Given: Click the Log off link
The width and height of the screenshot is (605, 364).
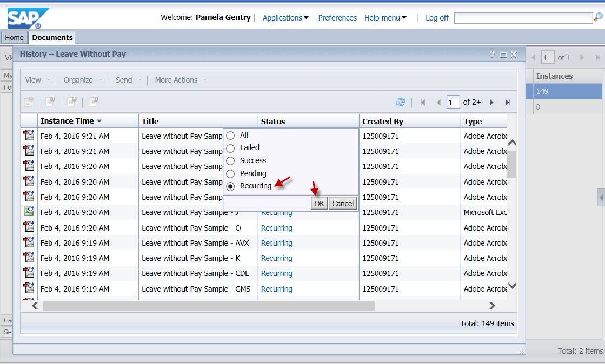Looking at the screenshot, I should coord(437,18).
